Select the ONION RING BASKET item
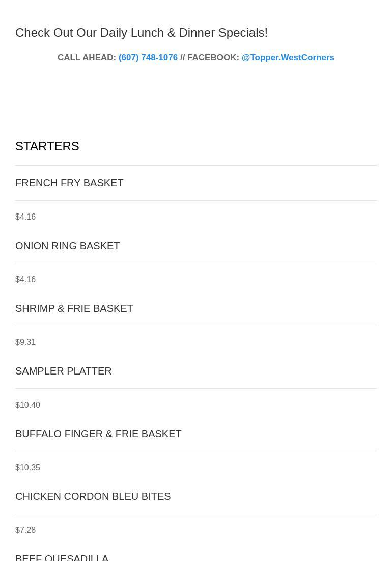Viewport: 392px width, 561px height. [x=68, y=246]
